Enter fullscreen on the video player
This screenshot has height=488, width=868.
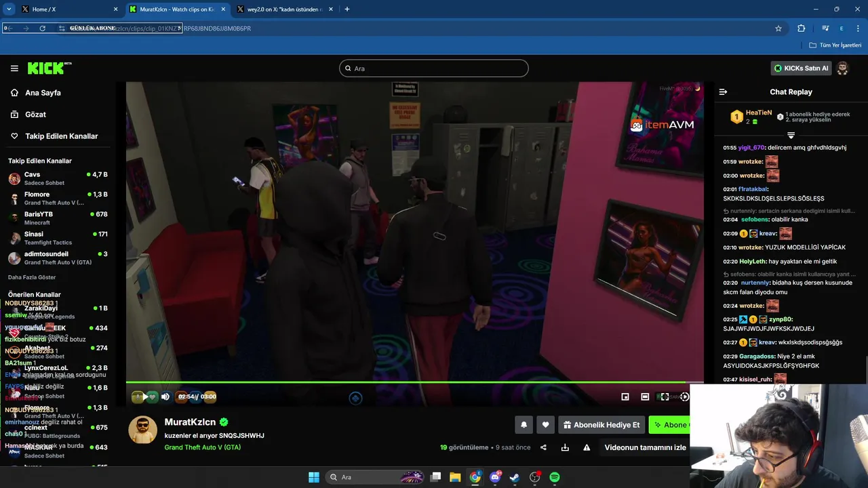pyautogui.click(x=665, y=396)
